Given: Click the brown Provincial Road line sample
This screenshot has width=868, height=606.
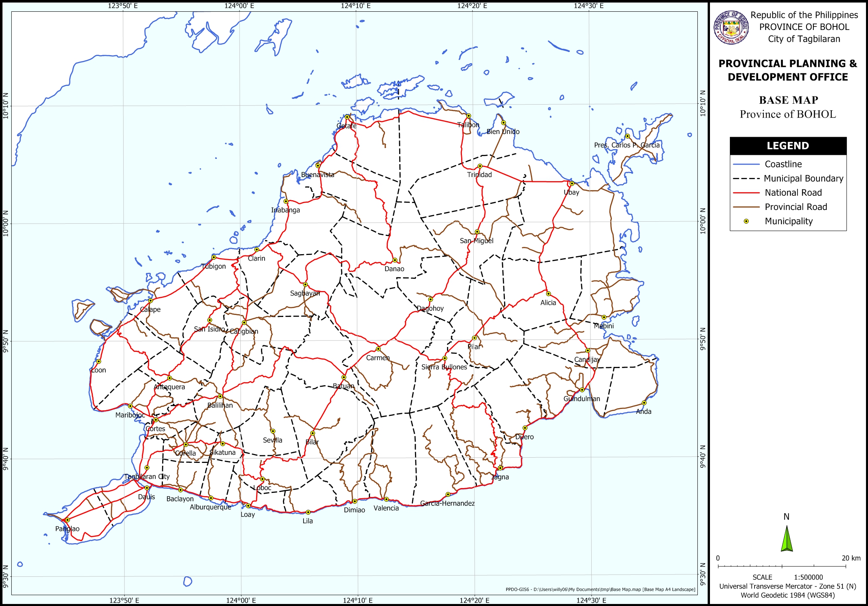Looking at the screenshot, I should coord(746,207).
